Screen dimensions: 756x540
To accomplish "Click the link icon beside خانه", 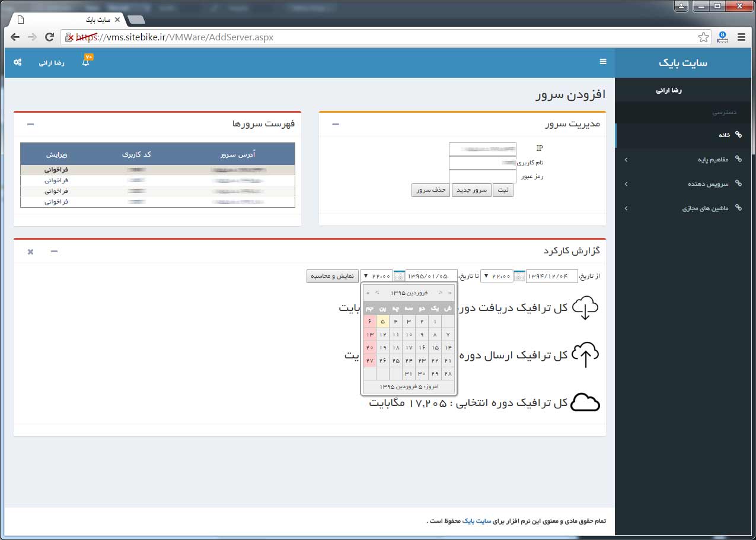I will tap(738, 135).
